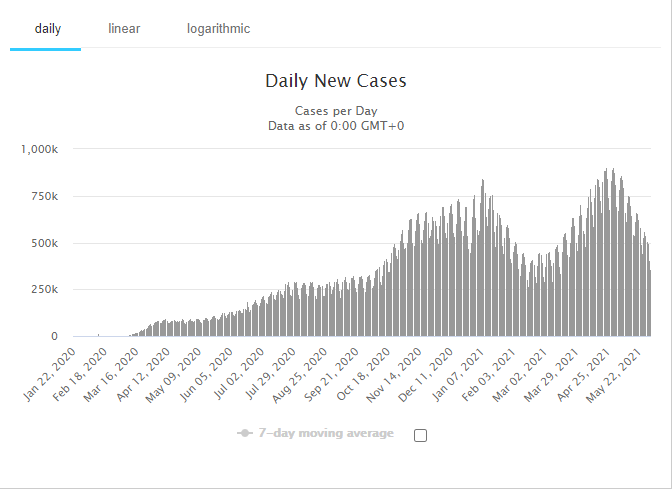Click the Cases per Day subtitle
Screen dimensions: 672x489
336,111
